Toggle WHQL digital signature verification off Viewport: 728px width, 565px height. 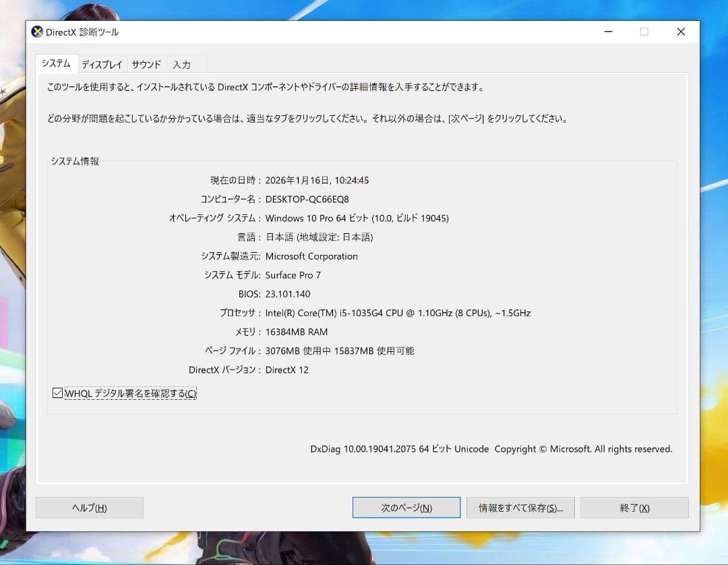tap(57, 393)
